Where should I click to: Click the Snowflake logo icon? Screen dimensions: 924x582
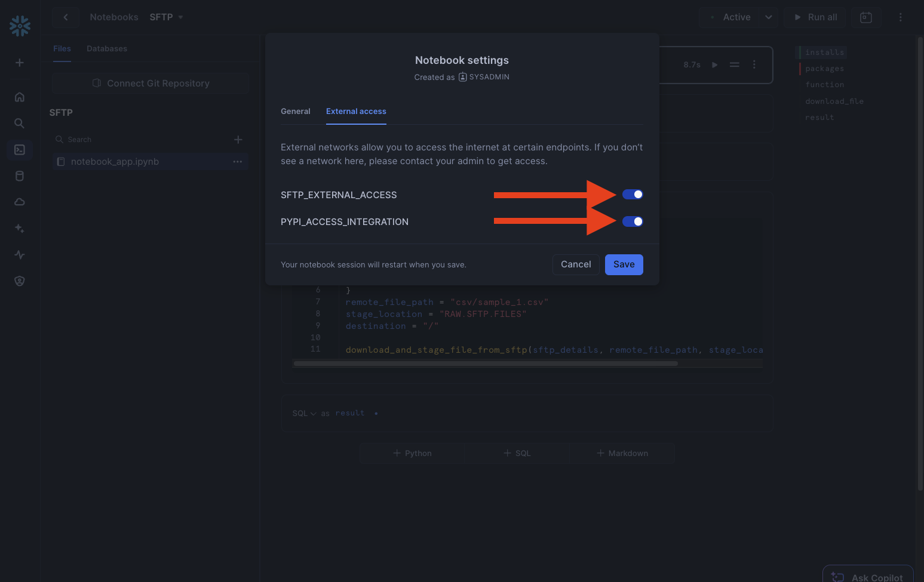click(20, 26)
